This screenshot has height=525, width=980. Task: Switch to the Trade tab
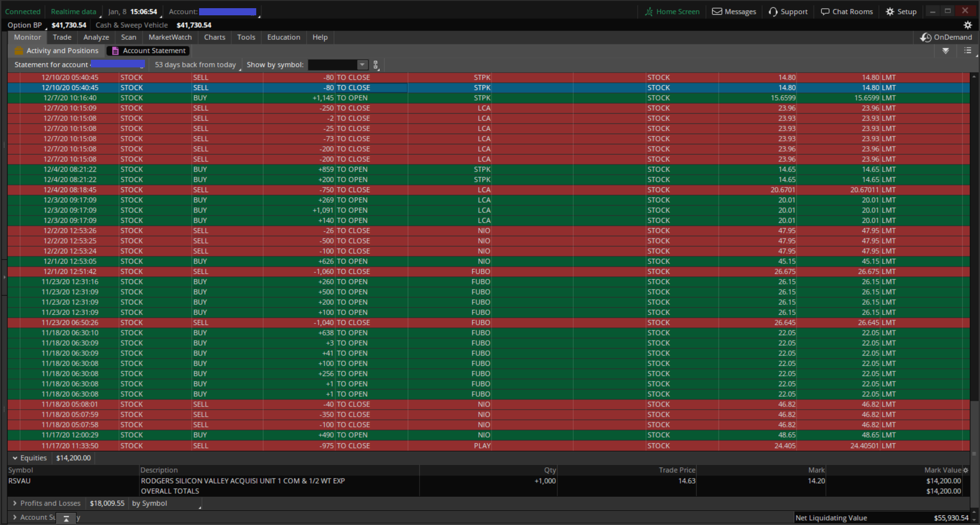click(62, 37)
